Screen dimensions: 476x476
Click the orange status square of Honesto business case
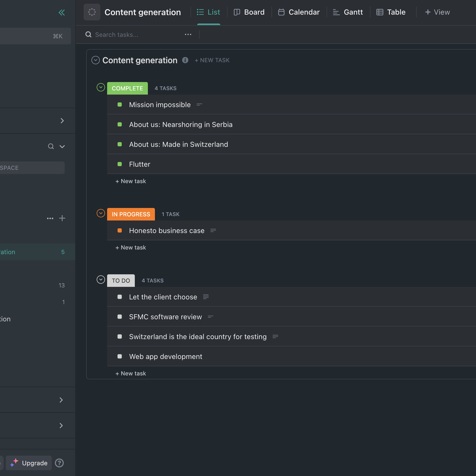click(120, 230)
